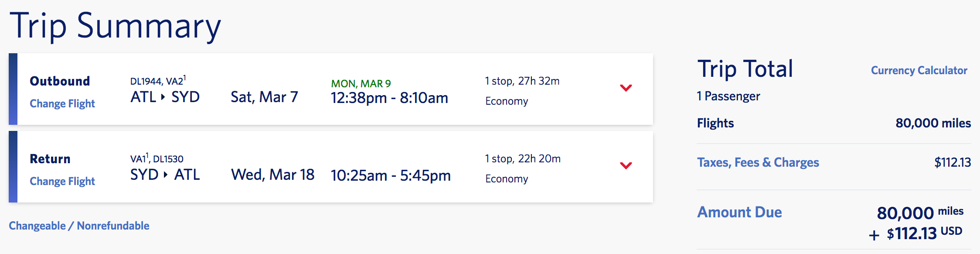Expand the Outbound flight details chevron
This screenshot has width=980, height=254.
point(626,88)
